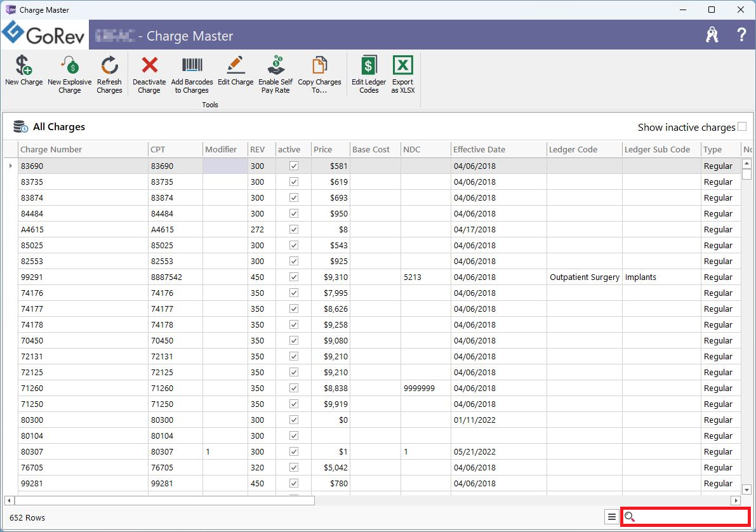Toggle active checkbox for charge 83735

(x=294, y=182)
